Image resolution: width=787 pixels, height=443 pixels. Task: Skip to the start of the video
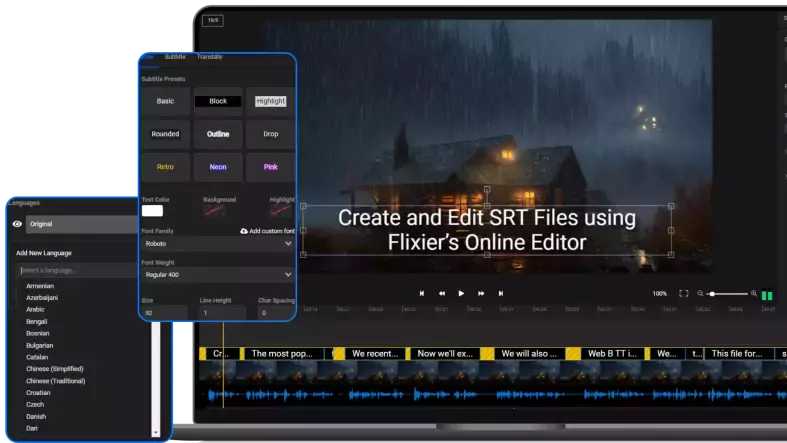click(x=421, y=294)
